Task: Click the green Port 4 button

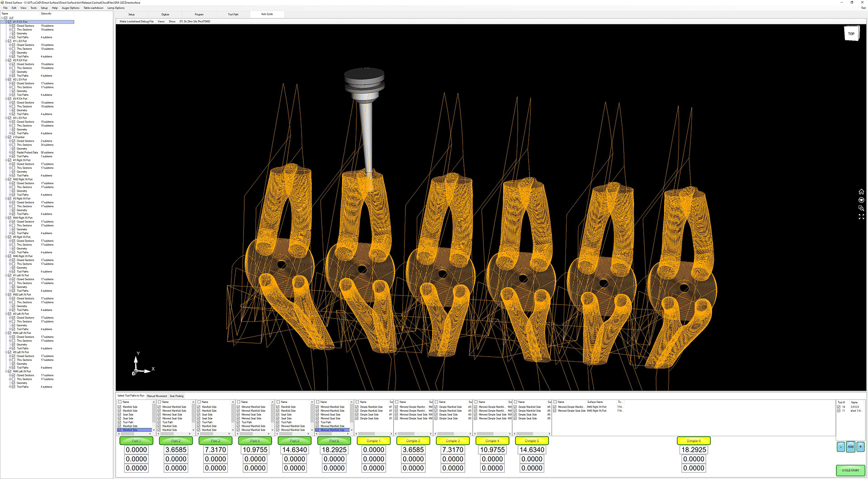Action: (255, 441)
